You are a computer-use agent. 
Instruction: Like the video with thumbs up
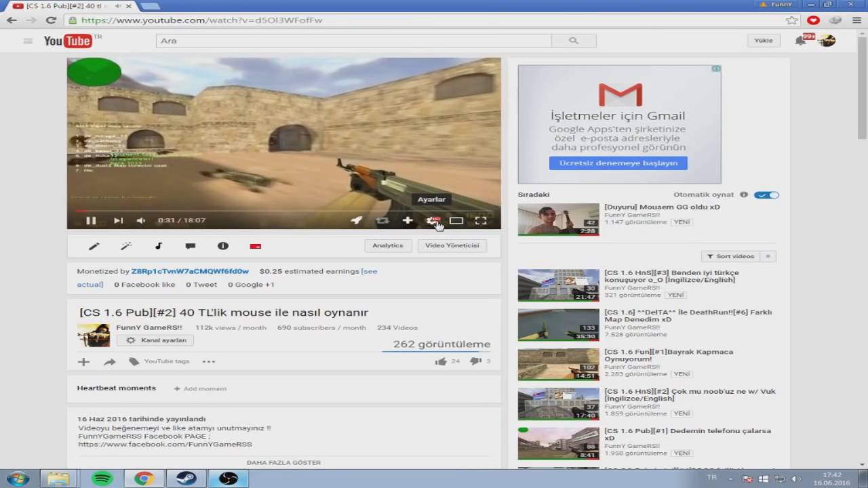441,361
